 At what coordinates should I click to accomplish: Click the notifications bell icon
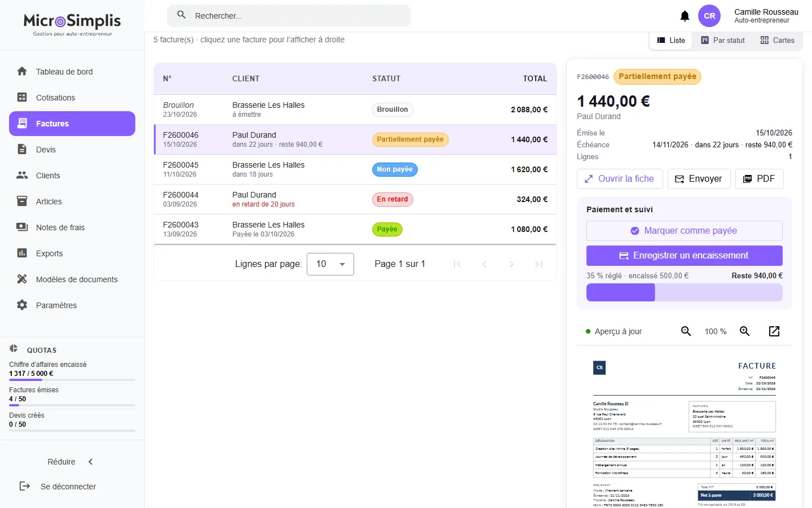(685, 16)
